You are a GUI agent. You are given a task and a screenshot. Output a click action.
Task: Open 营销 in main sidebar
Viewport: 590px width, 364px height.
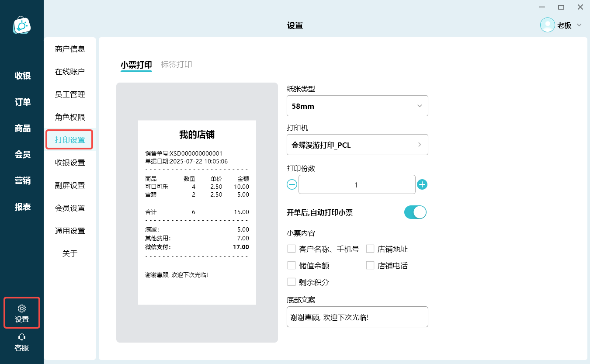click(x=23, y=180)
